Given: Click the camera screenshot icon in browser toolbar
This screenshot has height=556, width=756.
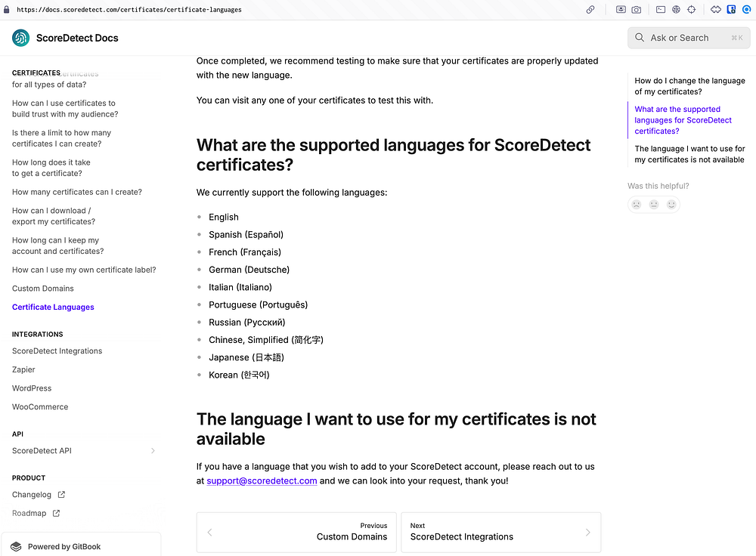Looking at the screenshot, I should tap(637, 10).
